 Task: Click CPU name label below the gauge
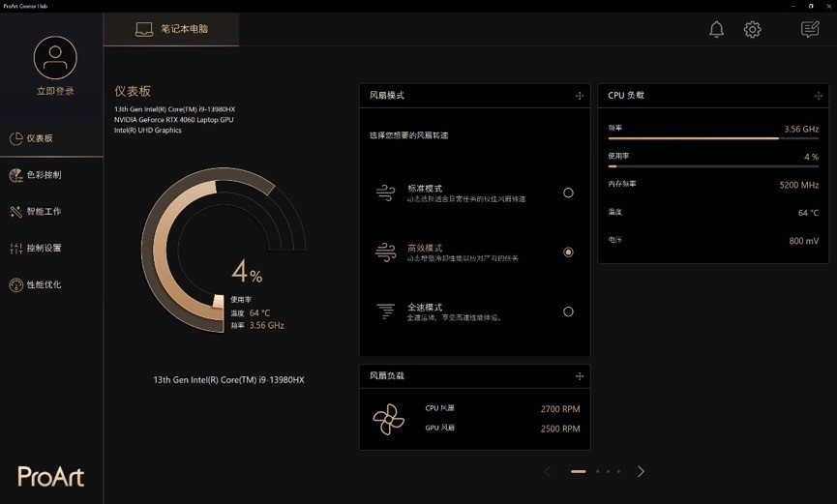pyautogui.click(x=228, y=380)
